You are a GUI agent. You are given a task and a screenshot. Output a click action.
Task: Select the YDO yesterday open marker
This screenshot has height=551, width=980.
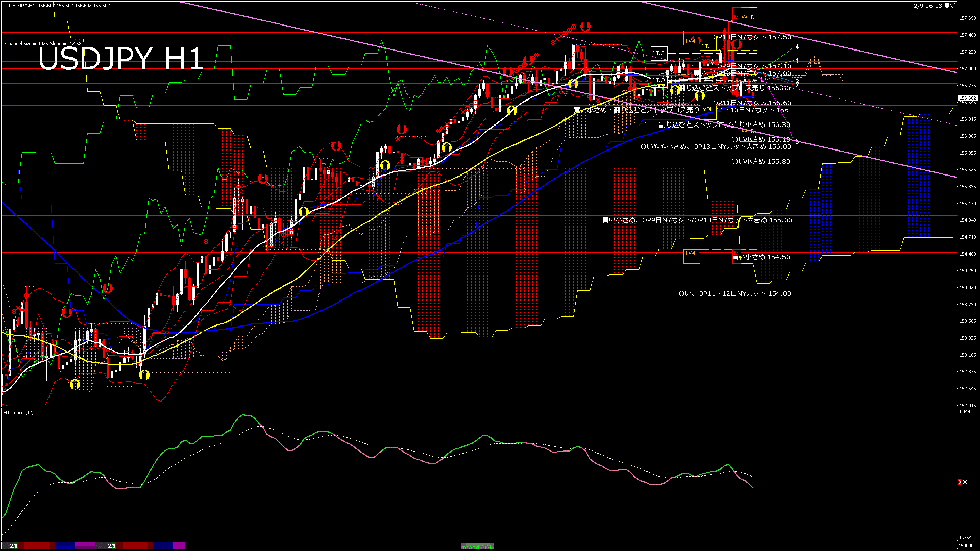[659, 80]
